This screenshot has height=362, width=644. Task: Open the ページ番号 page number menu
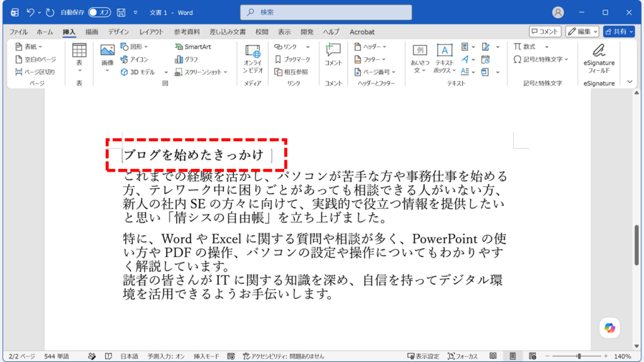click(375, 72)
